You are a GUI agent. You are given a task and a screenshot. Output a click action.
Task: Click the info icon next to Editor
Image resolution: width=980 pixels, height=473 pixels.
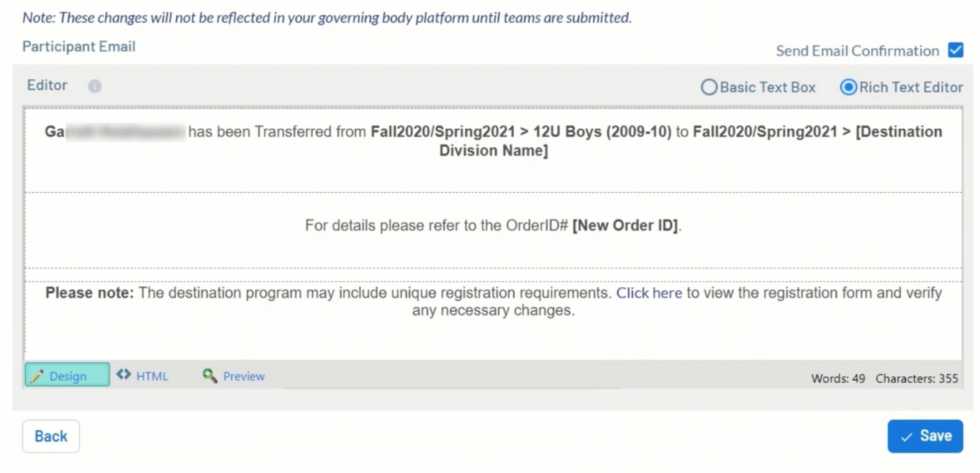pos(94,85)
